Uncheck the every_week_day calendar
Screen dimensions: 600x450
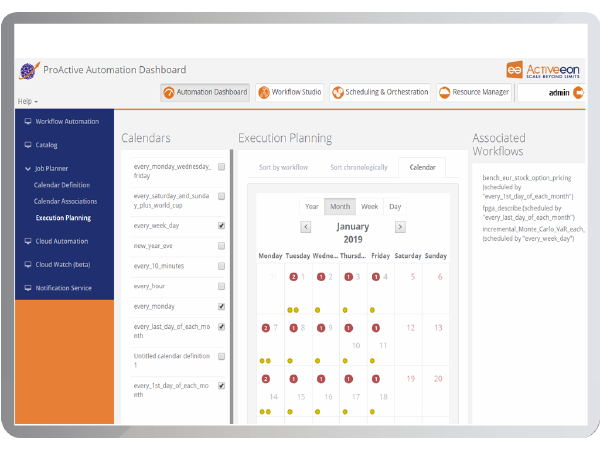pyautogui.click(x=221, y=225)
